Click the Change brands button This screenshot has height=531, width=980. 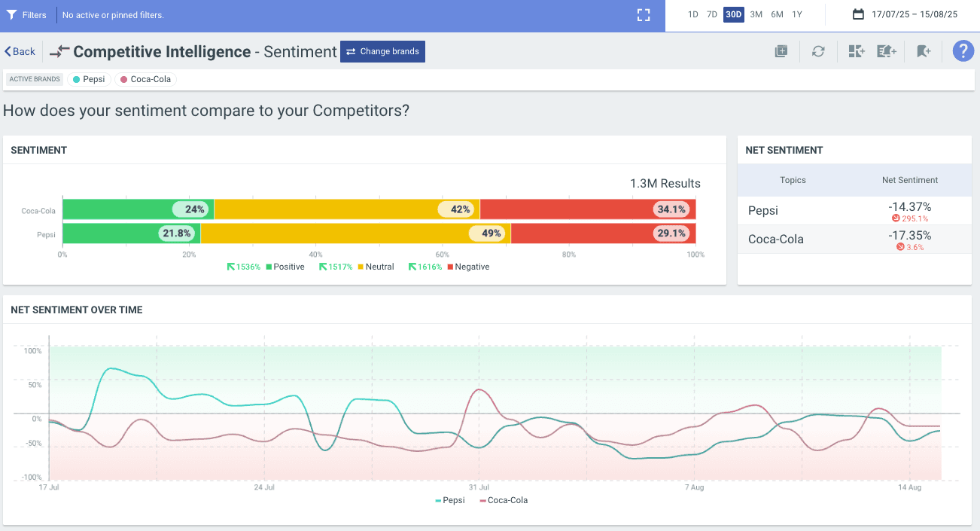382,51
